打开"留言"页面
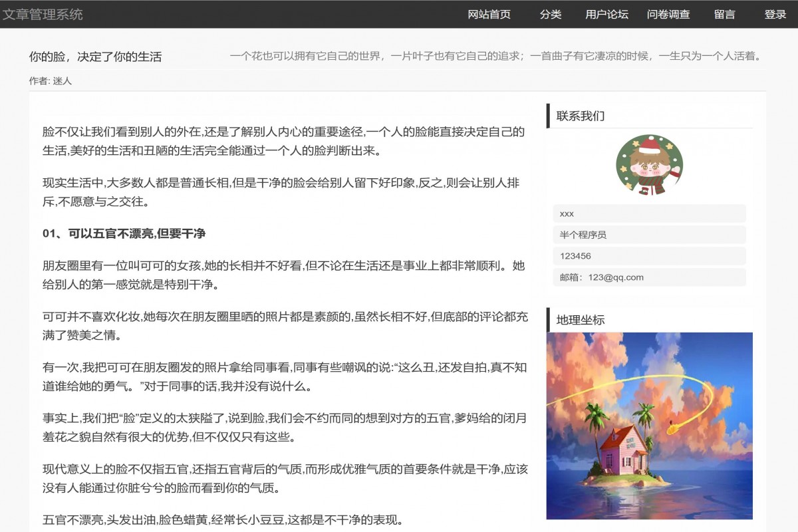The image size is (798, 532). 724,15
